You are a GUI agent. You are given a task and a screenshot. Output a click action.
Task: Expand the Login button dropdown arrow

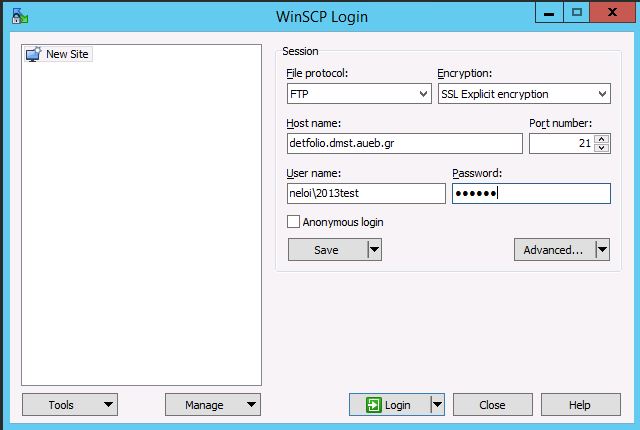(436, 405)
